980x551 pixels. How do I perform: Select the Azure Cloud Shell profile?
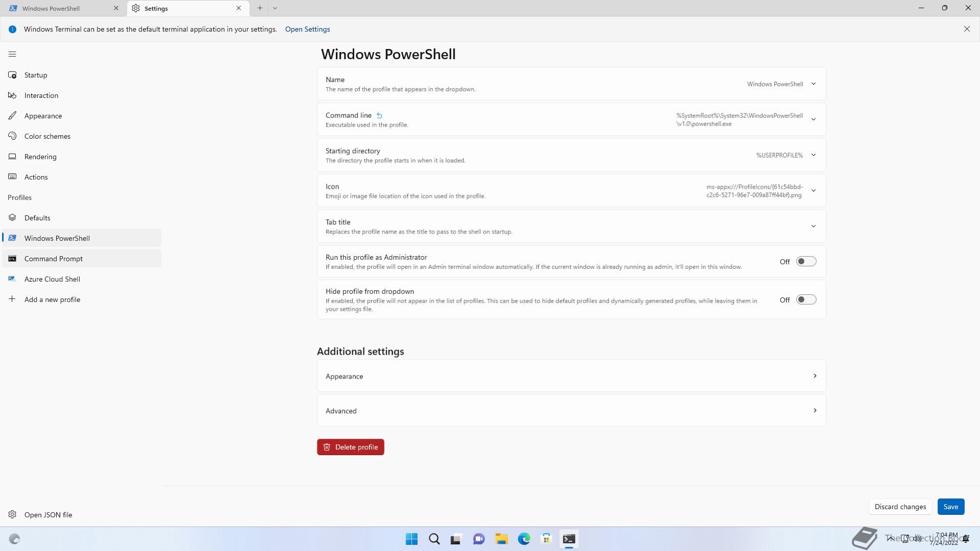82,279
